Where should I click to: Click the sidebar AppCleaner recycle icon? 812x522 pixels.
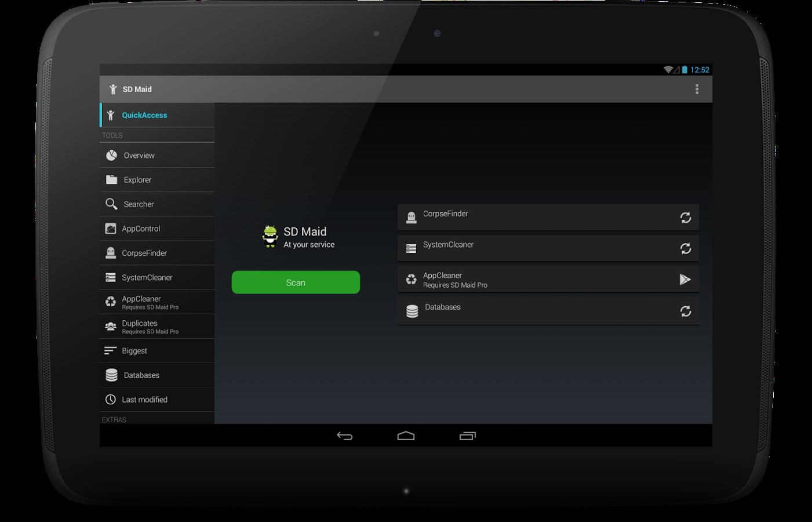click(x=111, y=302)
